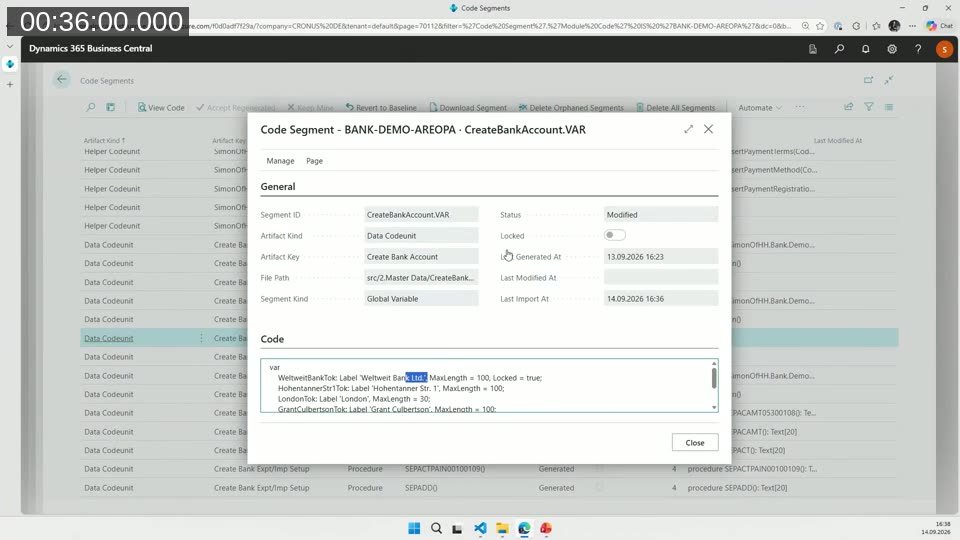Open Business Central settings gear
Image resolution: width=960 pixels, height=540 pixels.
pyautogui.click(x=892, y=49)
